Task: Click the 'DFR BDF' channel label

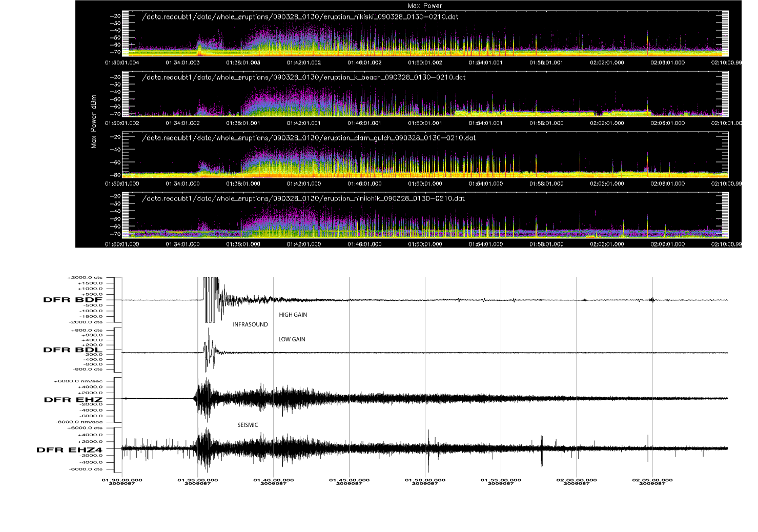Action: click(73, 300)
